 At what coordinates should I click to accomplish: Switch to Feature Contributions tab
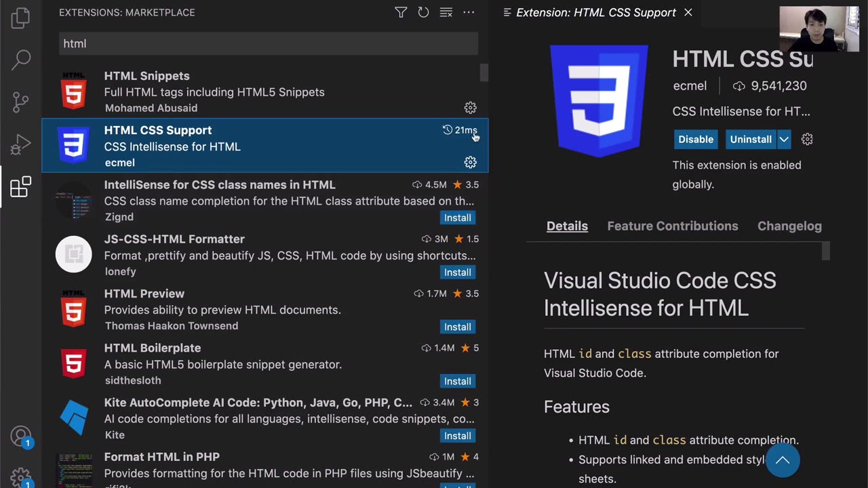(x=673, y=226)
